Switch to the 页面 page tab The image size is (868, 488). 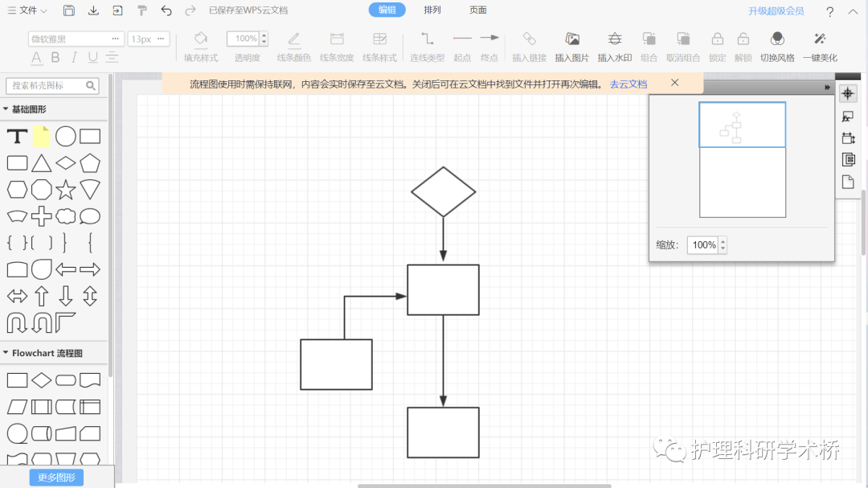tap(477, 10)
